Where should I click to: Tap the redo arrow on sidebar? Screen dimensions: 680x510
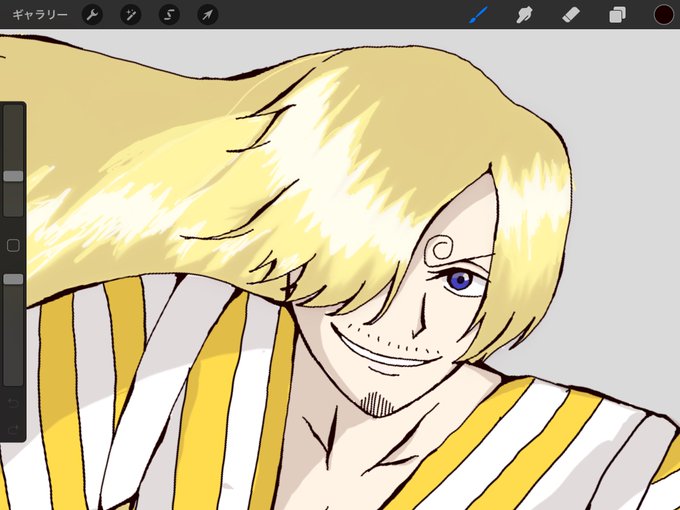[13, 429]
